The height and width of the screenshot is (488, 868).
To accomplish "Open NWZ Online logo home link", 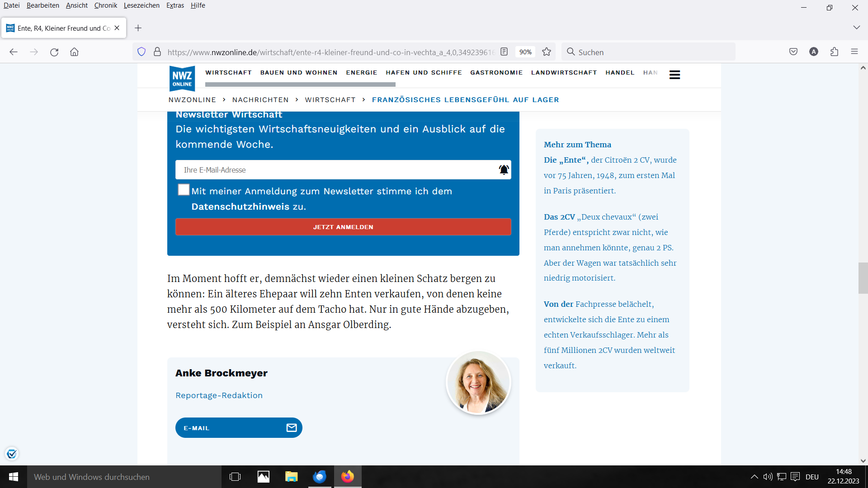I will 182,79.
